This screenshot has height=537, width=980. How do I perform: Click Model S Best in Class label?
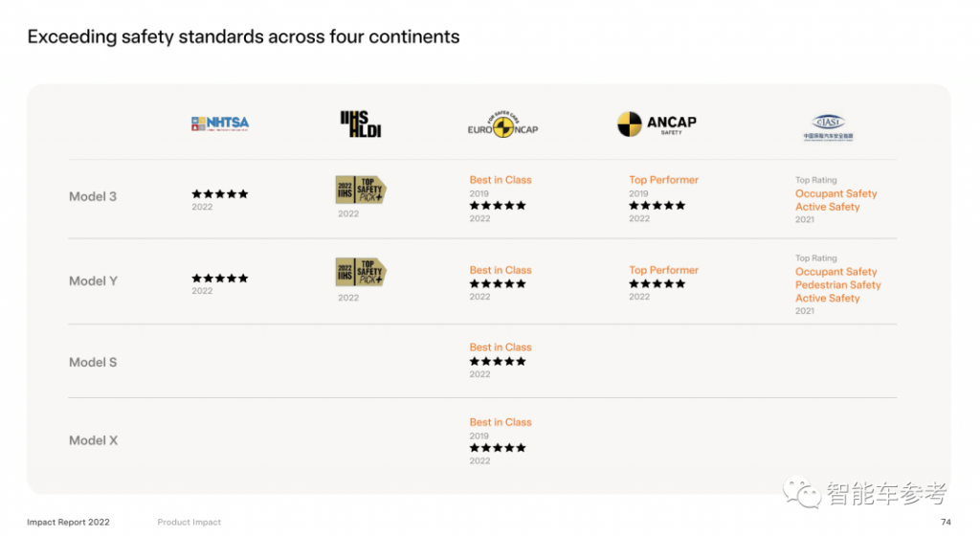(501, 347)
